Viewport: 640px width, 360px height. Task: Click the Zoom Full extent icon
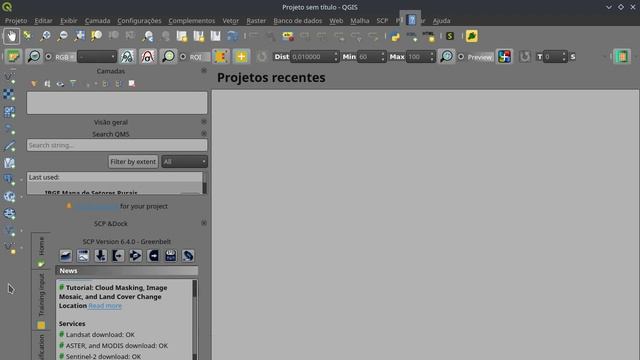[x=80, y=36]
